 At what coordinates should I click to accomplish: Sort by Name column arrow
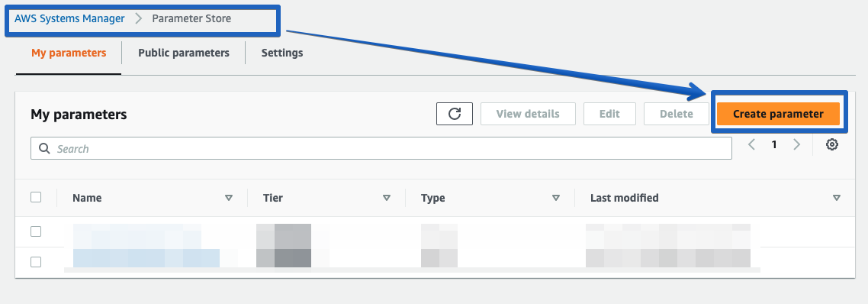click(x=229, y=198)
